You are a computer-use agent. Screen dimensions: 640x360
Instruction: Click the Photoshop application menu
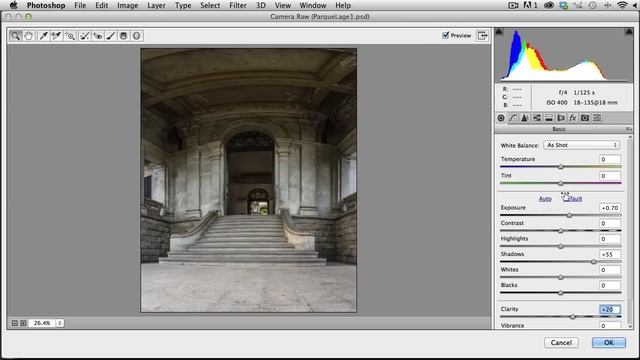(46, 5)
